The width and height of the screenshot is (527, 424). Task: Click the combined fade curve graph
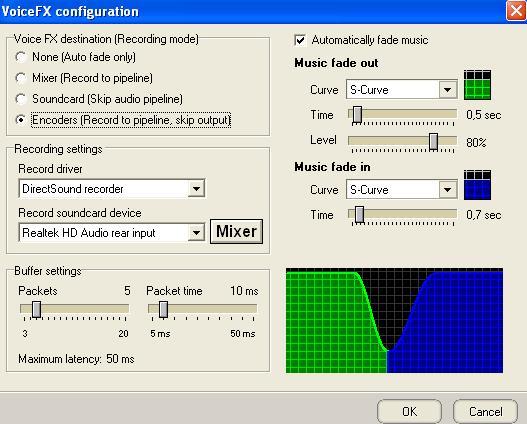pos(394,321)
